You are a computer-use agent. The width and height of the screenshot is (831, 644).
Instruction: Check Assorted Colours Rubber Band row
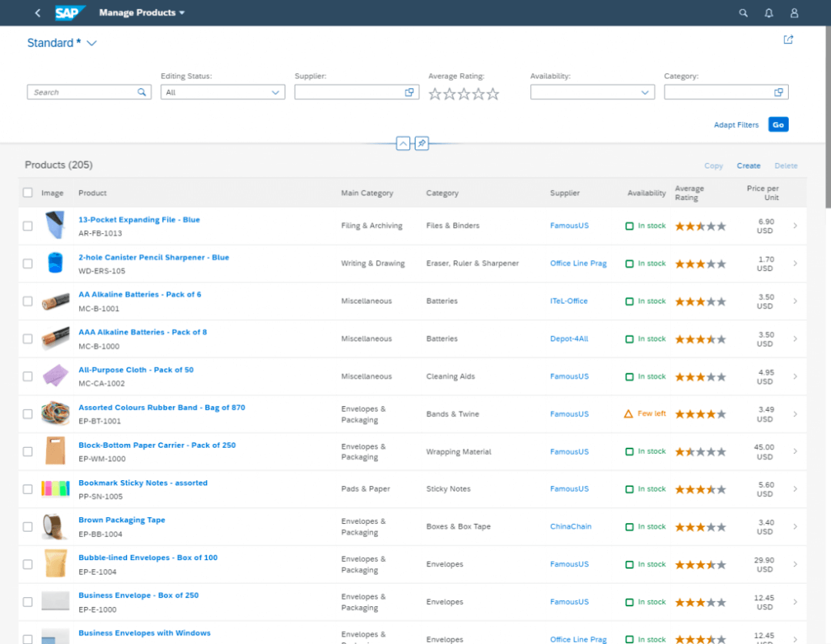click(x=28, y=414)
